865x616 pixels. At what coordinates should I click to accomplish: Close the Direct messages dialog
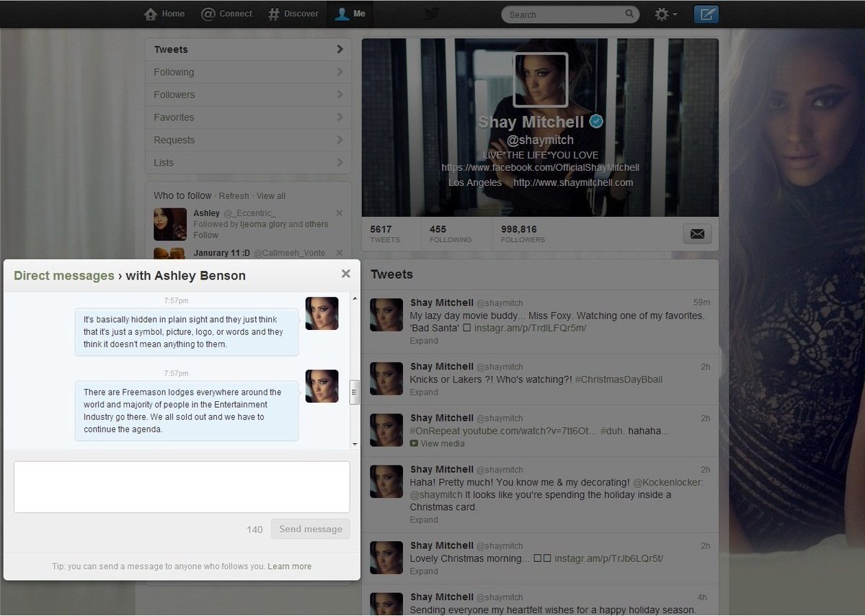(346, 274)
